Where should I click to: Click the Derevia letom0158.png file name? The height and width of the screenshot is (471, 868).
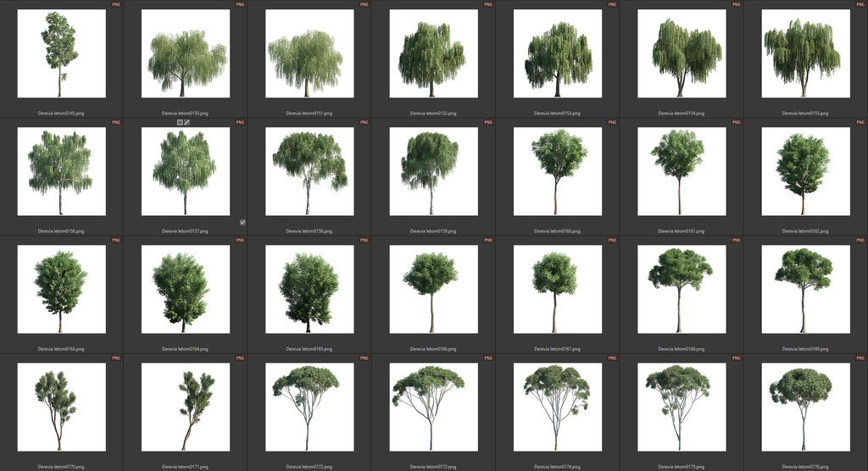309,230
